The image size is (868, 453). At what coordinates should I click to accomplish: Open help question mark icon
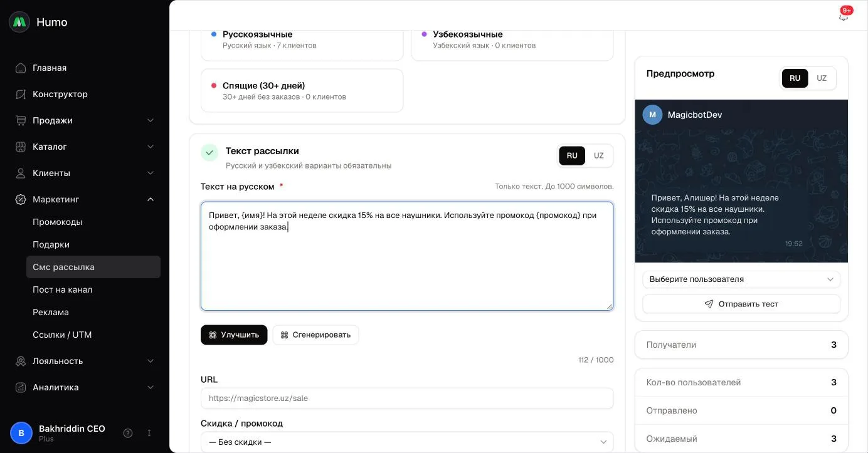pyautogui.click(x=128, y=433)
